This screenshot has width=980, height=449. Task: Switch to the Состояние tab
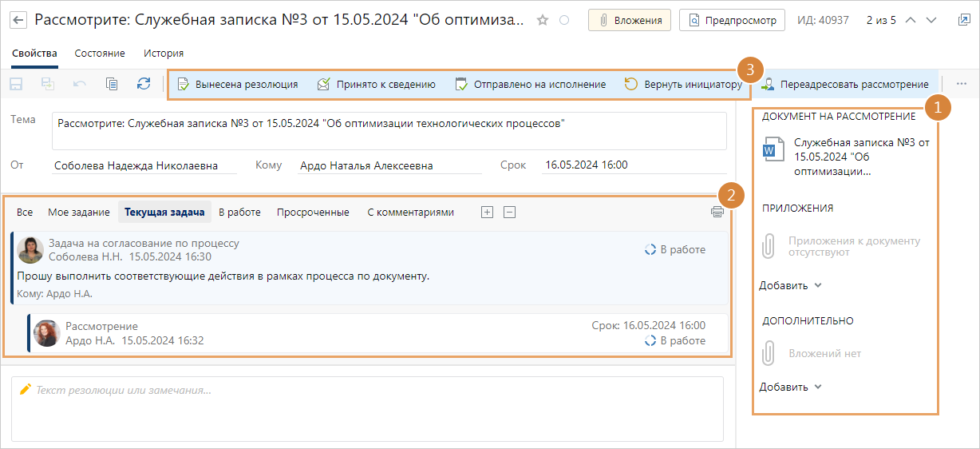coord(100,54)
